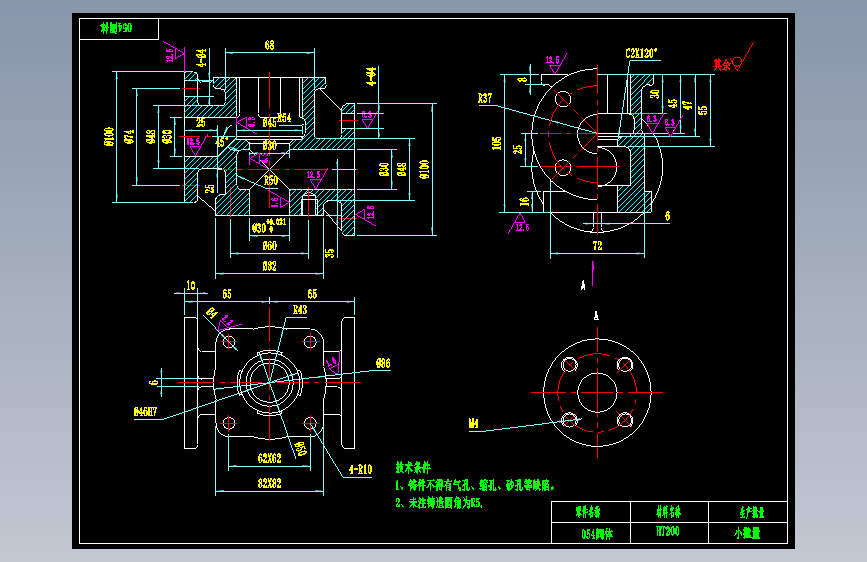The image size is (867, 562).
Task: Click the 82X82 dimension text
Action: (x=269, y=483)
